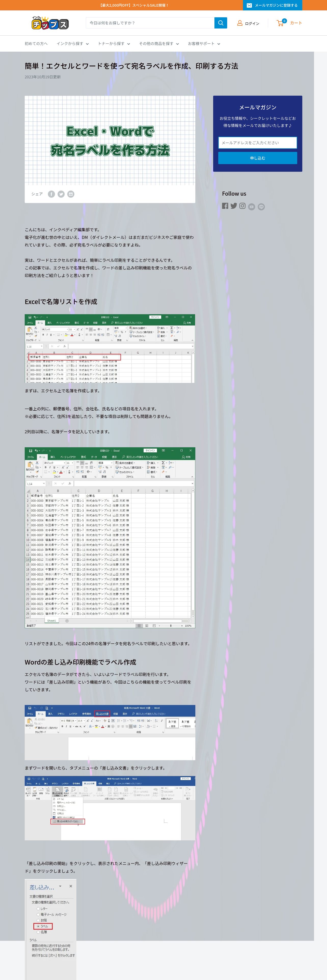Expand the お客様サポート menu
The width and height of the screenshot is (327, 980).
point(204,44)
